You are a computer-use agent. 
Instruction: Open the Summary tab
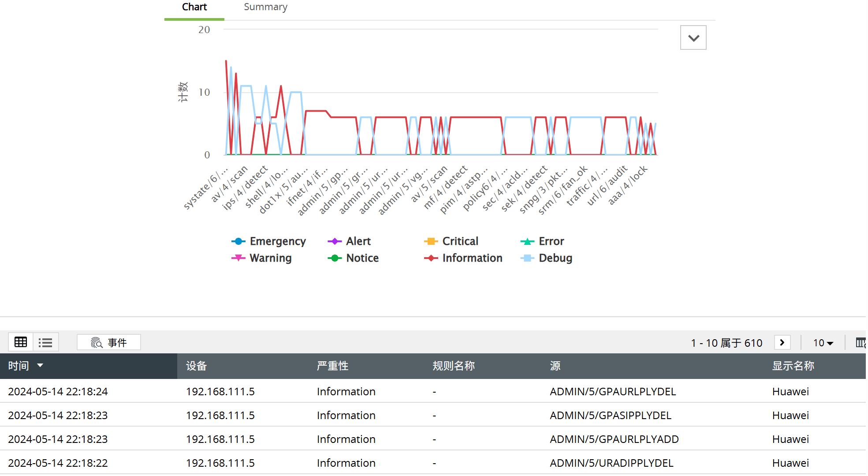coord(265,7)
